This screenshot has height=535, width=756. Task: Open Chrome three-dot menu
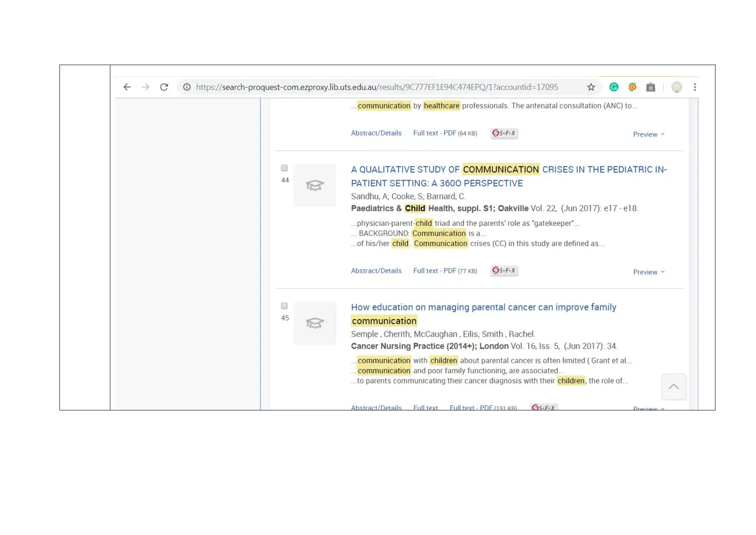(x=695, y=87)
